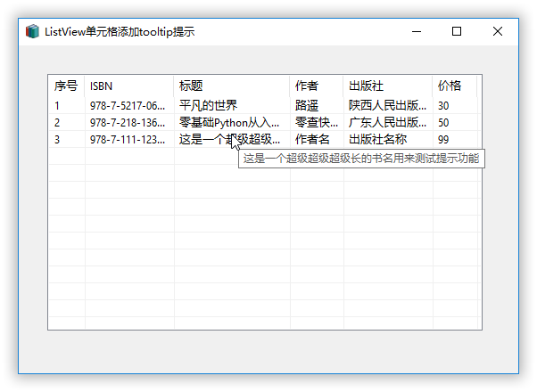Click the 标题 column header
The width and height of the screenshot is (537, 392).
pyautogui.click(x=231, y=86)
